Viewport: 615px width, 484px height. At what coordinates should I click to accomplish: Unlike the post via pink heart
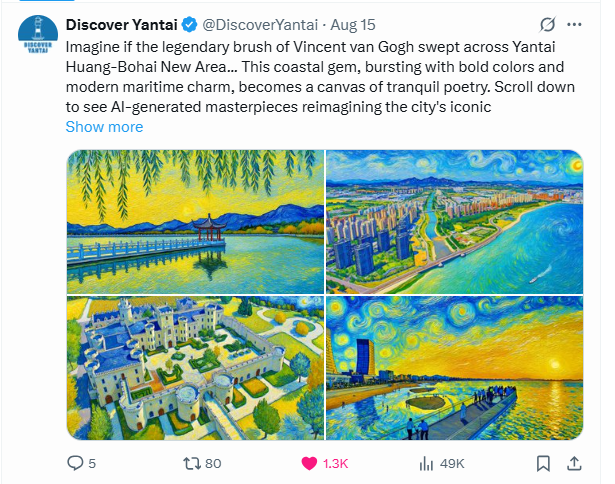[x=309, y=463]
